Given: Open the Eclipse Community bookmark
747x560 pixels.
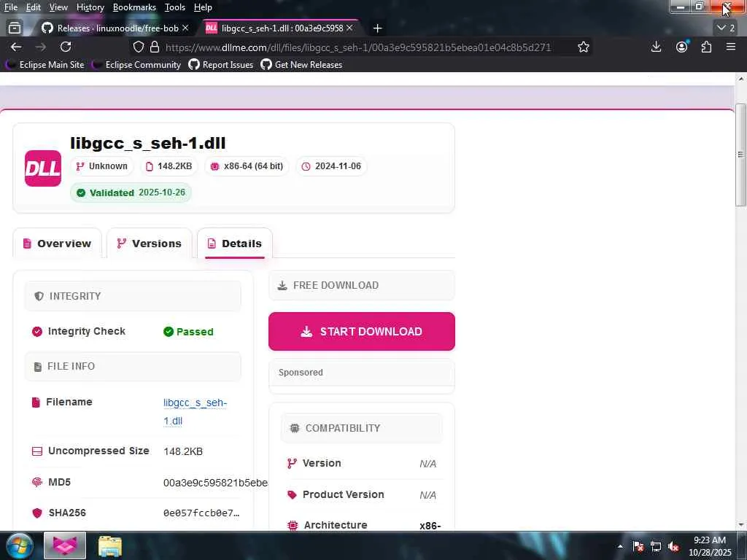Looking at the screenshot, I should pyautogui.click(x=136, y=65).
